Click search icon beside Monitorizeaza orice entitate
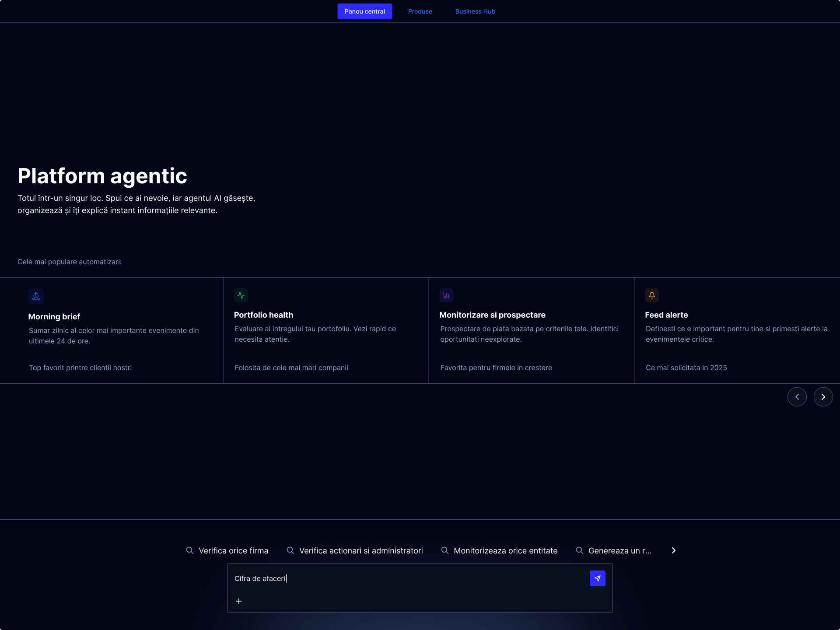This screenshot has width=840, height=630. pos(445,550)
